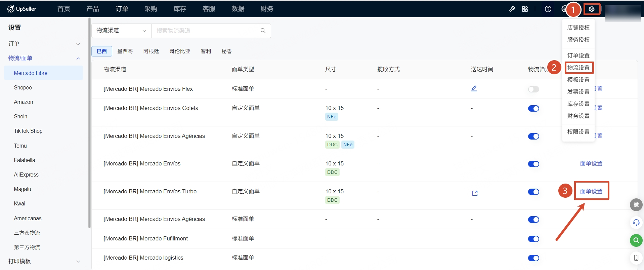Switch to the 阿根廷 tab
The image size is (644, 270).
151,51
